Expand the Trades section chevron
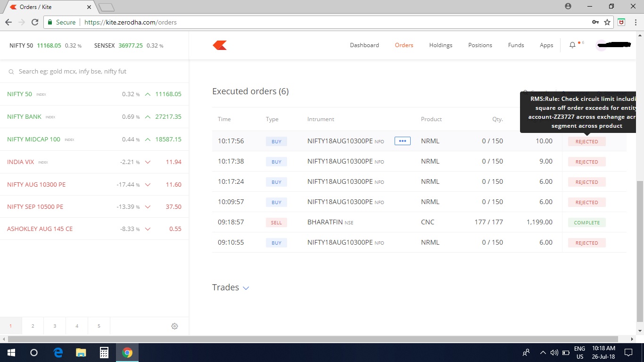The width and height of the screenshot is (644, 362). pos(246,288)
